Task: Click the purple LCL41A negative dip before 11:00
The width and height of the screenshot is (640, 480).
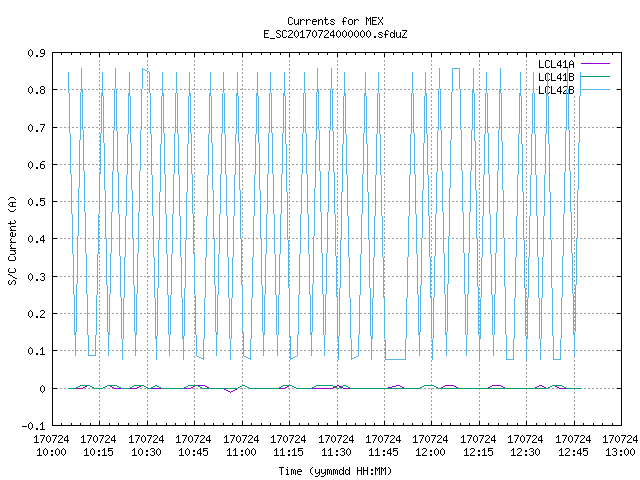Action: tap(230, 391)
